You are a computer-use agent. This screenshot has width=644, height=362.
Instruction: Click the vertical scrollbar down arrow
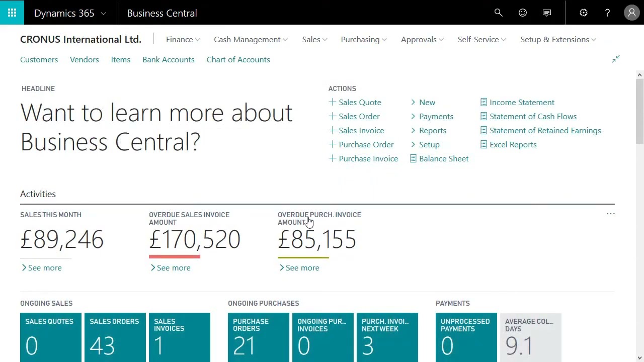click(x=639, y=357)
